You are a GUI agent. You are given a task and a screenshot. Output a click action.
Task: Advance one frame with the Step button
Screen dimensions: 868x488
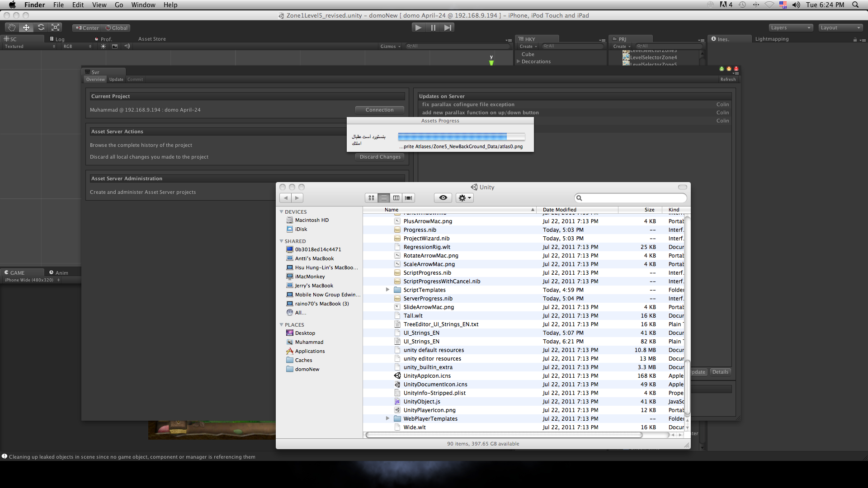[x=448, y=28]
